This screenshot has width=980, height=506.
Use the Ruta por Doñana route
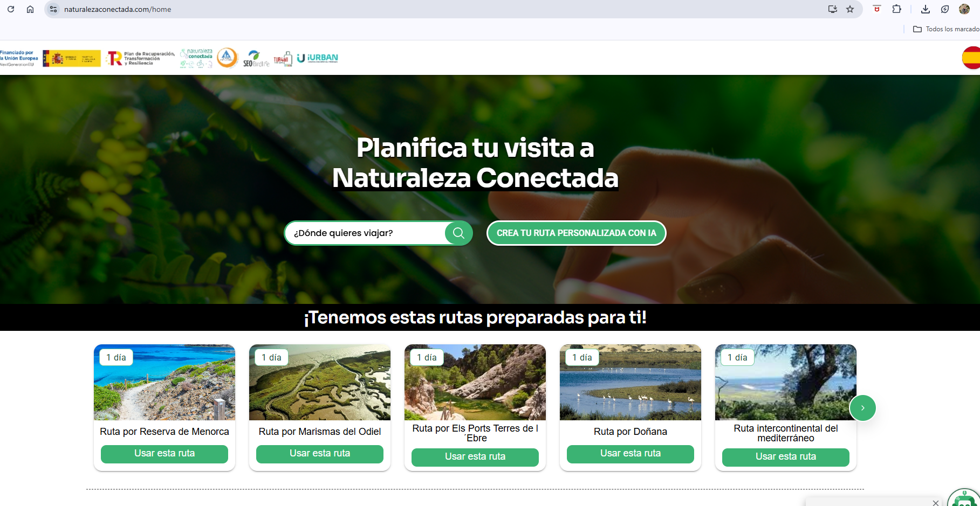[x=630, y=454]
